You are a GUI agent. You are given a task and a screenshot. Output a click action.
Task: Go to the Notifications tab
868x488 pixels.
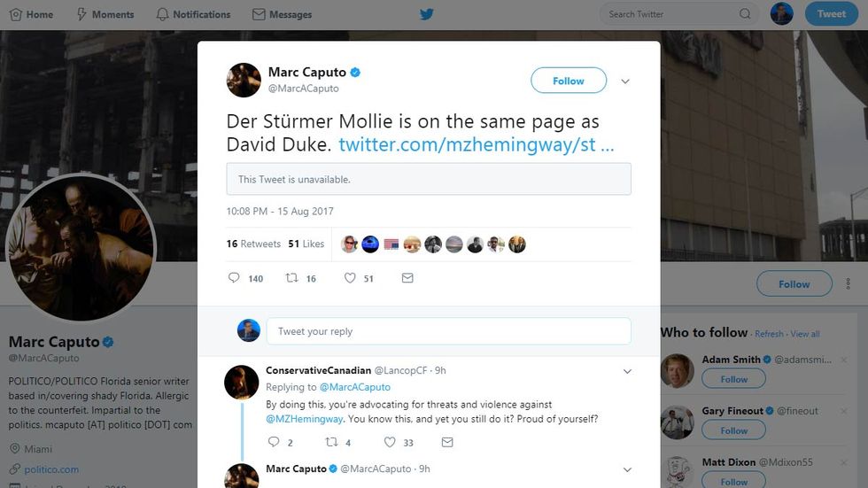click(192, 14)
